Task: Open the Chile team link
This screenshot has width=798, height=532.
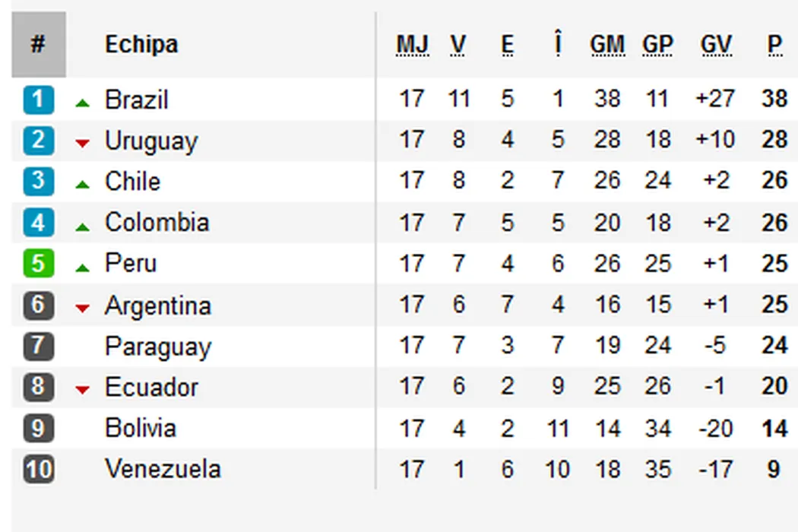Action: [x=133, y=182]
